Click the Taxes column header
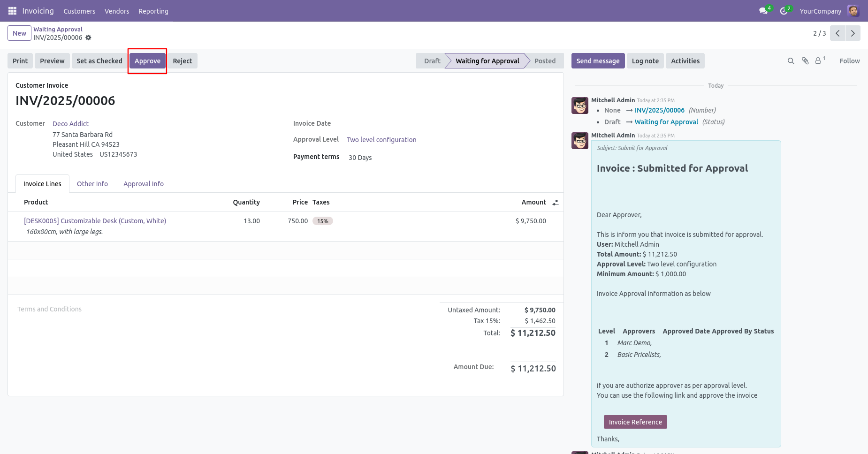 click(x=321, y=202)
